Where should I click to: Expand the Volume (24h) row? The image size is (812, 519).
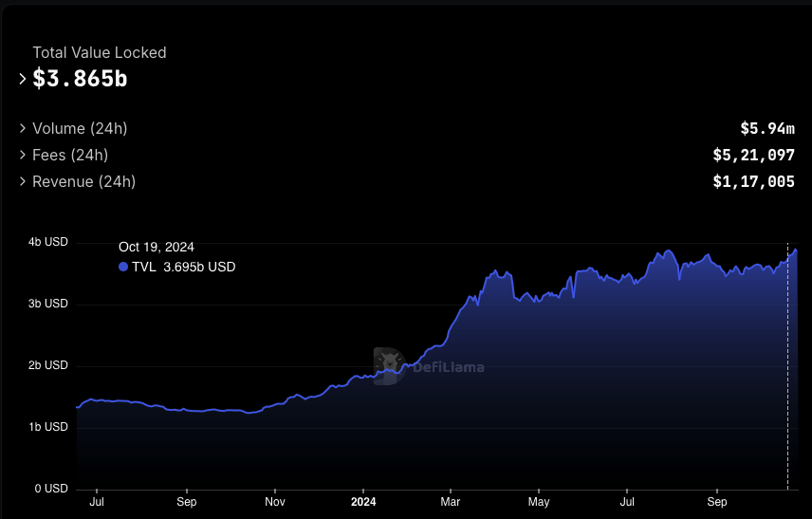23,128
